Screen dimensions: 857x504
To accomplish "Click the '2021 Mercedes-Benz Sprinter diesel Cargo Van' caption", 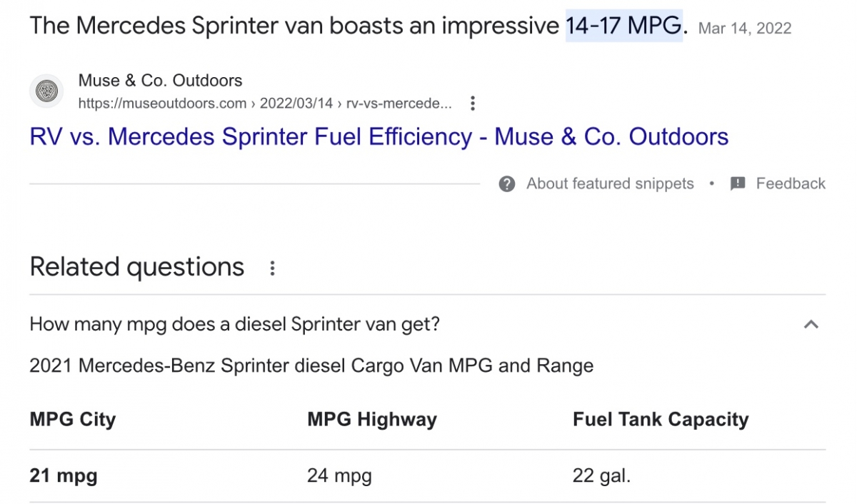I will (x=311, y=366).
